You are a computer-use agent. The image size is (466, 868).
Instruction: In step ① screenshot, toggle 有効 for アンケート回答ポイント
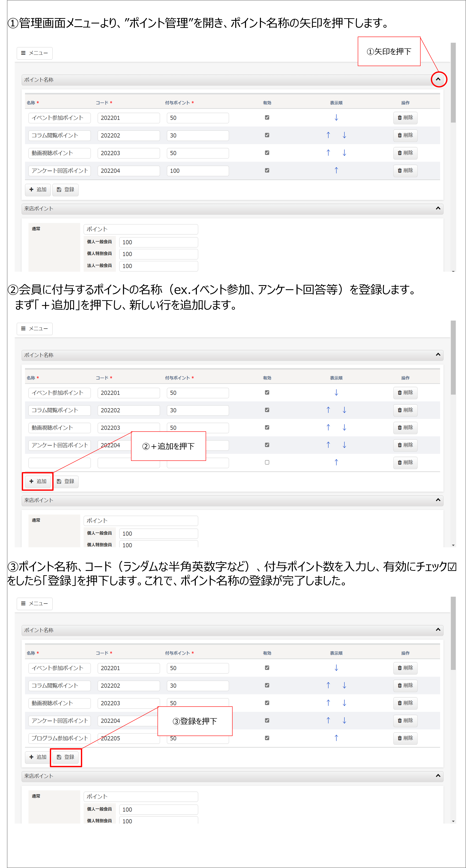267,170
